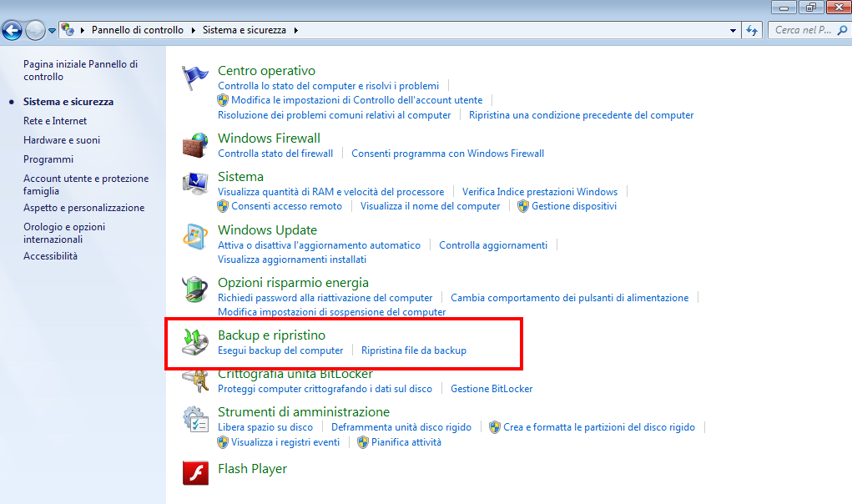Click Verifica Indice prestazioni Windows
Viewport: 852px width, 504px height.
click(540, 192)
